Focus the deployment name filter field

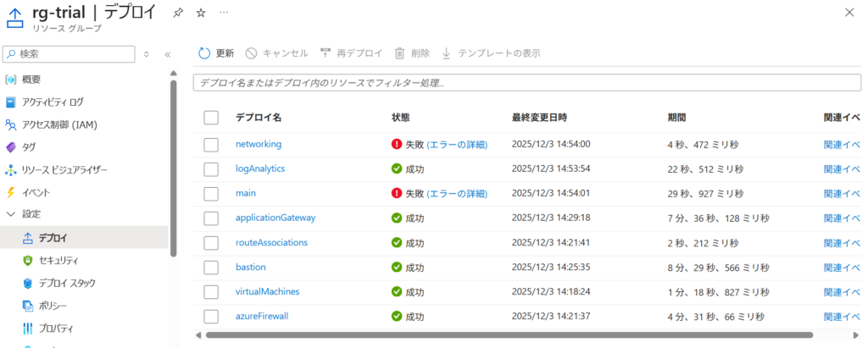click(526, 83)
